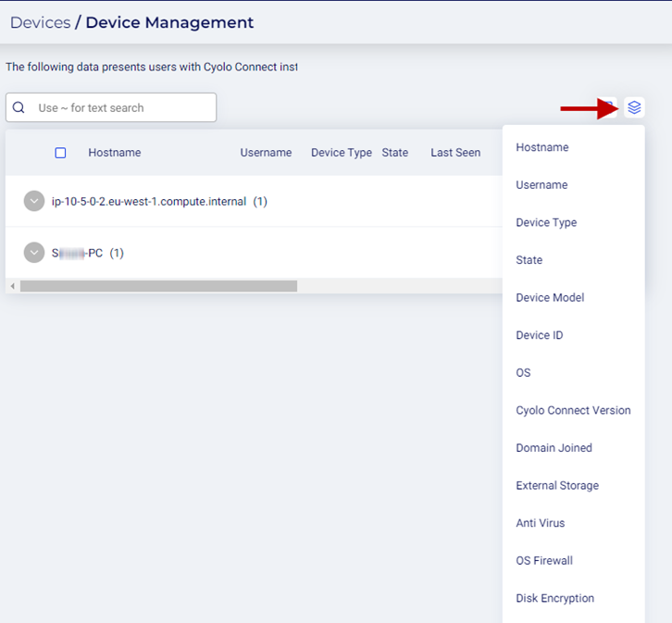Click the magnifier icon in search box
Screen dimensions: 672x623
pyautogui.click(x=19, y=107)
